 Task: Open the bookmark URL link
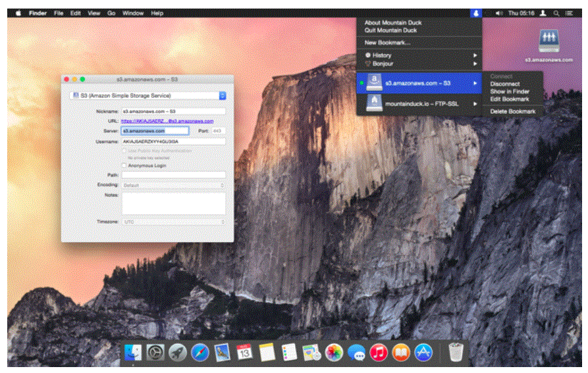(167, 121)
